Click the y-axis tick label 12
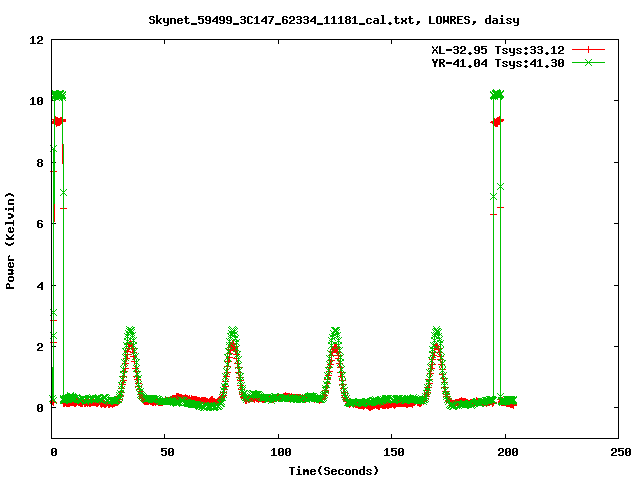The width and height of the screenshot is (640, 480). click(x=36, y=40)
